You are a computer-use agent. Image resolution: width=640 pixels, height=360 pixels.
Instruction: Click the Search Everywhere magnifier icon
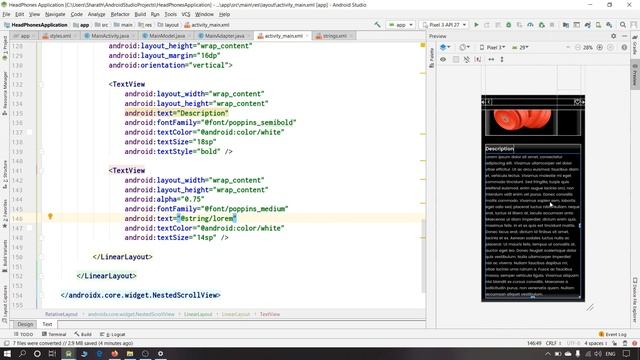pos(623,25)
